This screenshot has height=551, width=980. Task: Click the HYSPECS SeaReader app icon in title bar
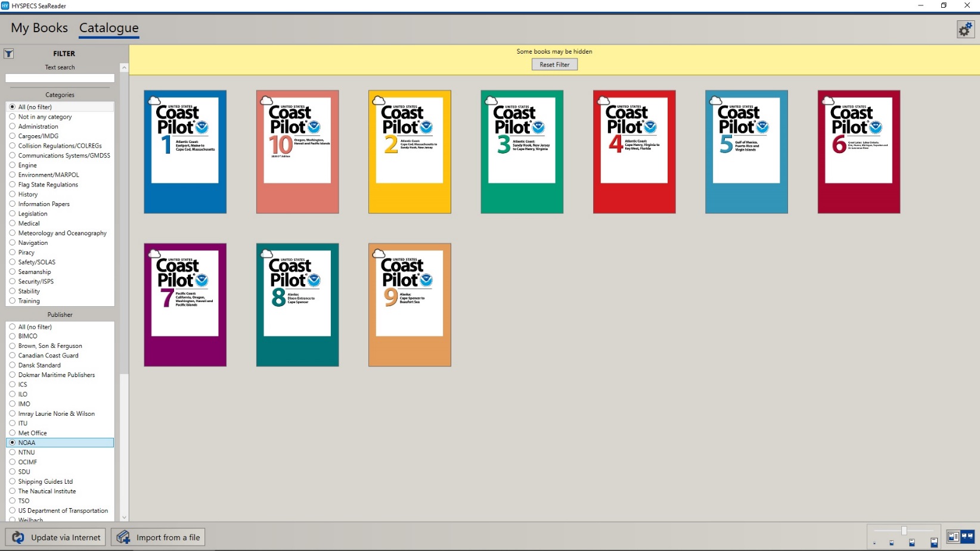click(x=5, y=5)
